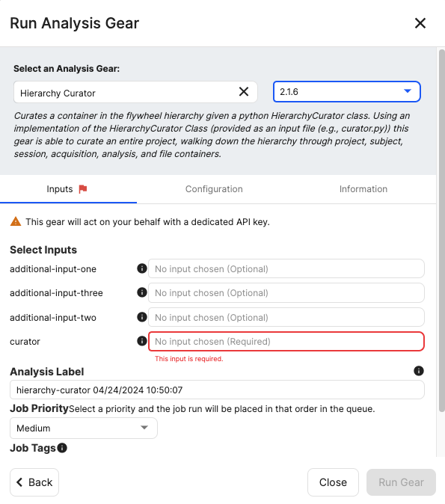Clear the Hierarchy Curator gear selection
Image resolution: width=445 pixels, height=504 pixels.
(x=244, y=92)
